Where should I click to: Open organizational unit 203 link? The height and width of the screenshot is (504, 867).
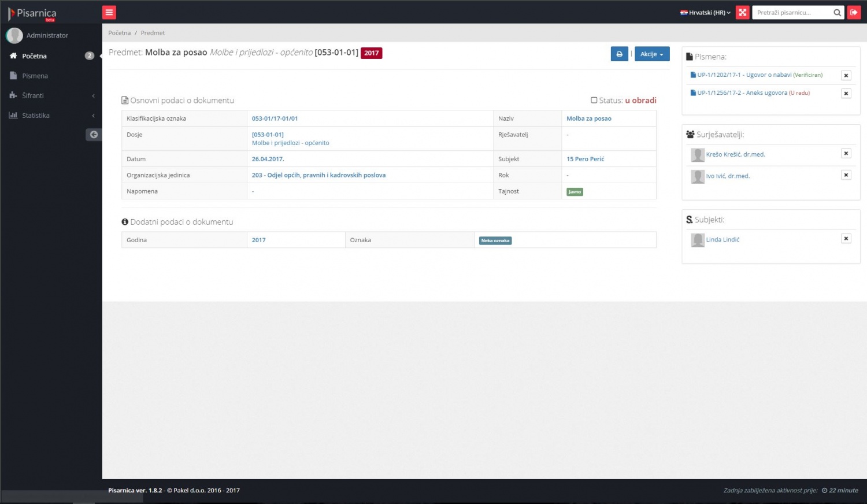(x=318, y=175)
